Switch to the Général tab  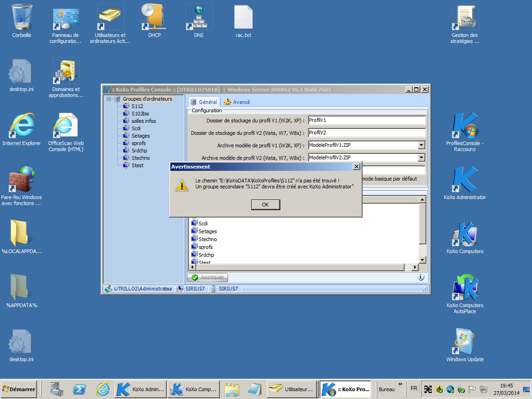pyautogui.click(x=204, y=102)
